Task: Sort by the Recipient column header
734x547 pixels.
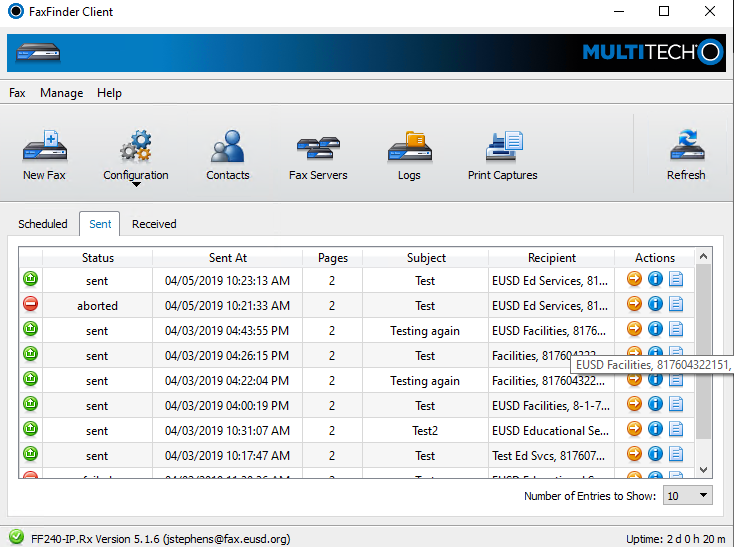Action: [551, 258]
